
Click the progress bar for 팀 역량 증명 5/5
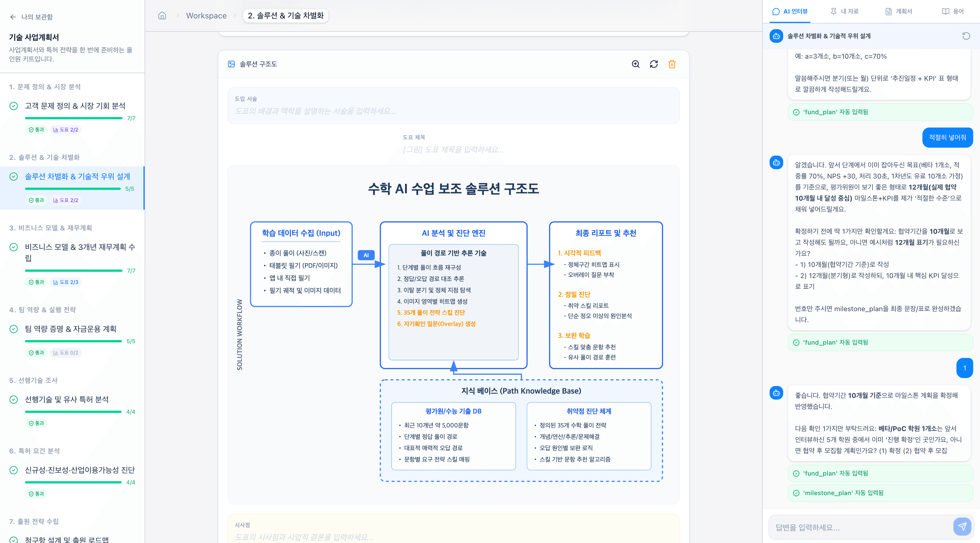point(73,341)
